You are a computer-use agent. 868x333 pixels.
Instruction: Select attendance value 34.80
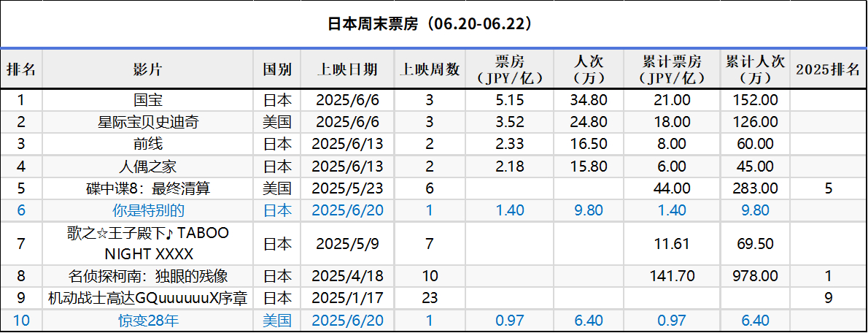(x=589, y=100)
